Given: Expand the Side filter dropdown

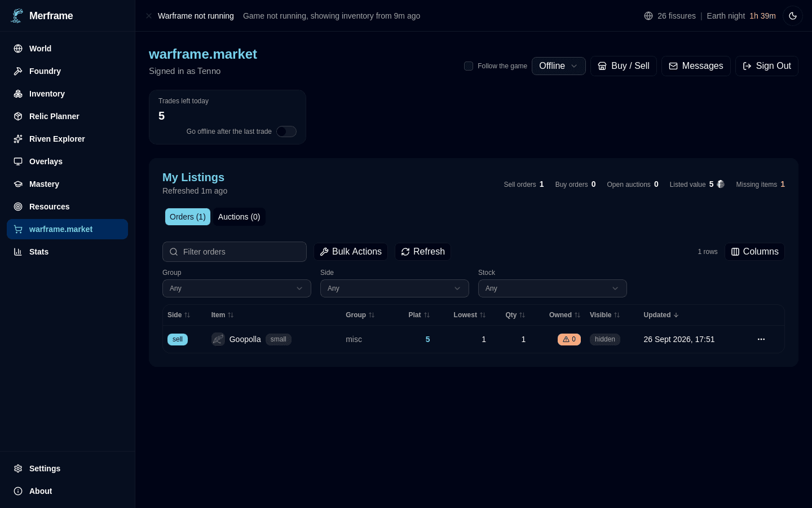Looking at the screenshot, I should [x=395, y=288].
